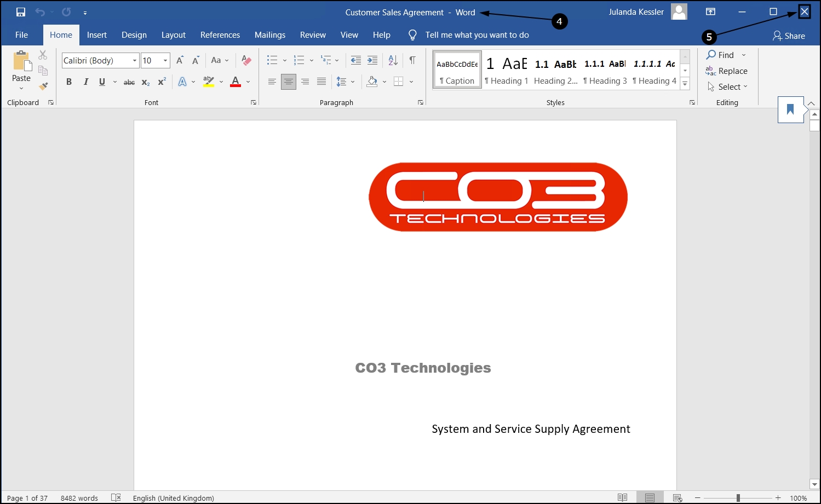
Task: Click the user account avatar
Action: click(679, 11)
